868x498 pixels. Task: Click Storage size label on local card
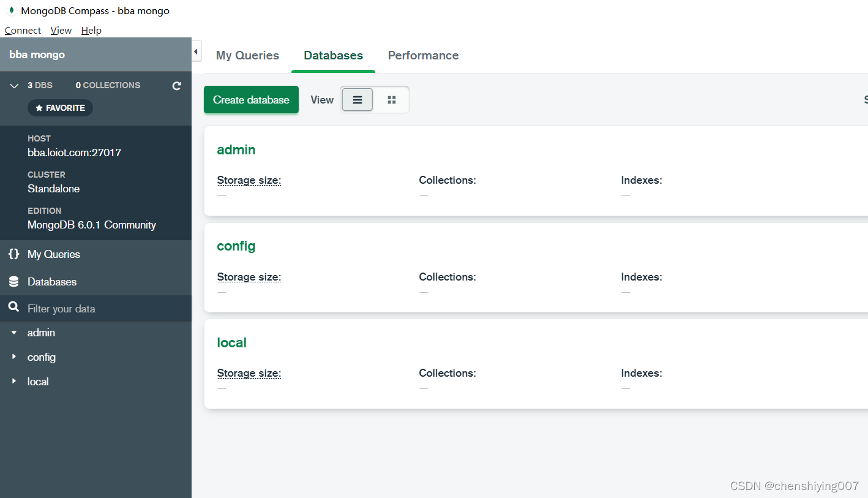(x=249, y=373)
